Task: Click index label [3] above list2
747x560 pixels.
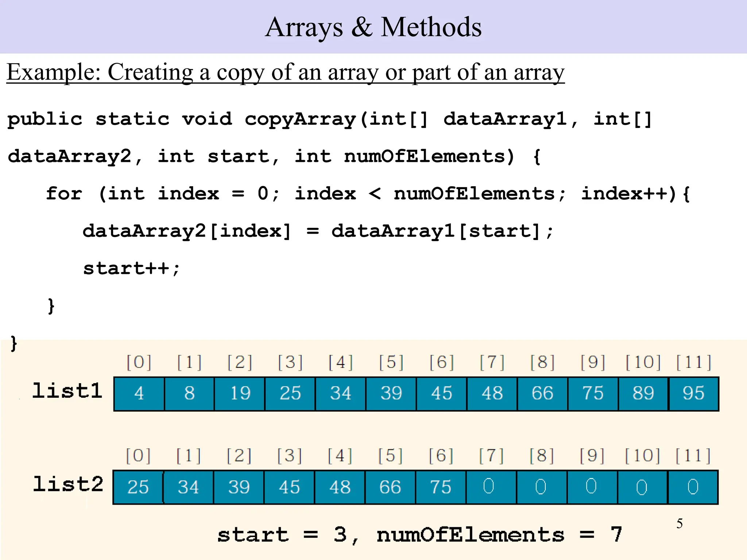Action: 290,456
